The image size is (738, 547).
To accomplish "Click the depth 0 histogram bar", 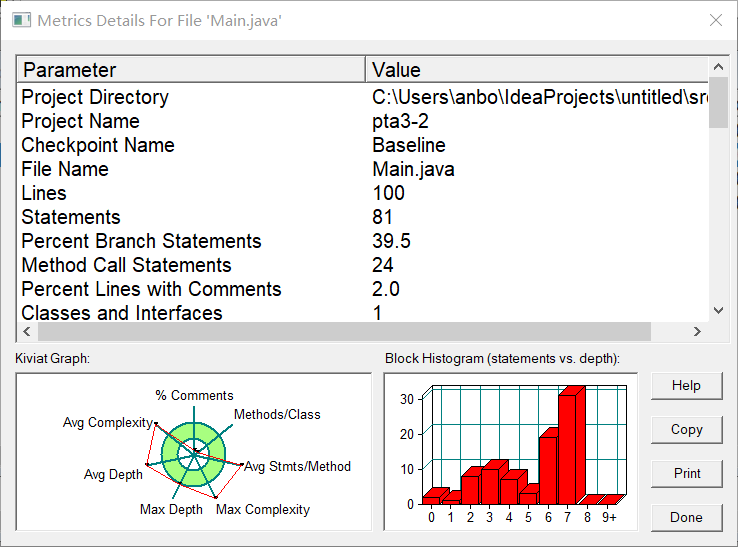I will [431, 500].
